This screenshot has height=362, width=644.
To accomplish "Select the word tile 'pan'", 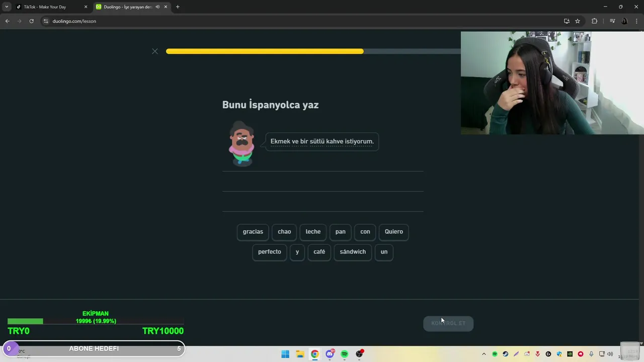I will click(x=341, y=232).
